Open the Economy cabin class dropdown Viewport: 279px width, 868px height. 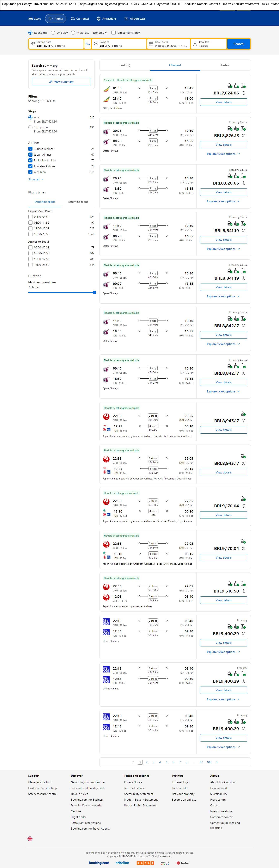100,33
